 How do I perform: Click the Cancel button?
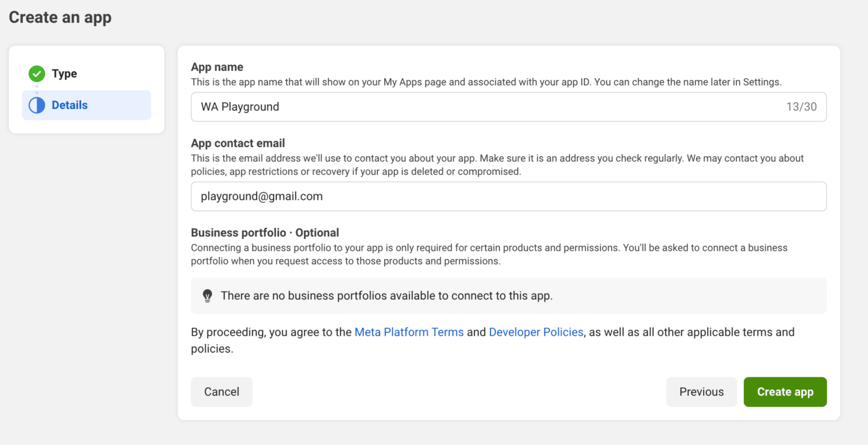coord(221,392)
